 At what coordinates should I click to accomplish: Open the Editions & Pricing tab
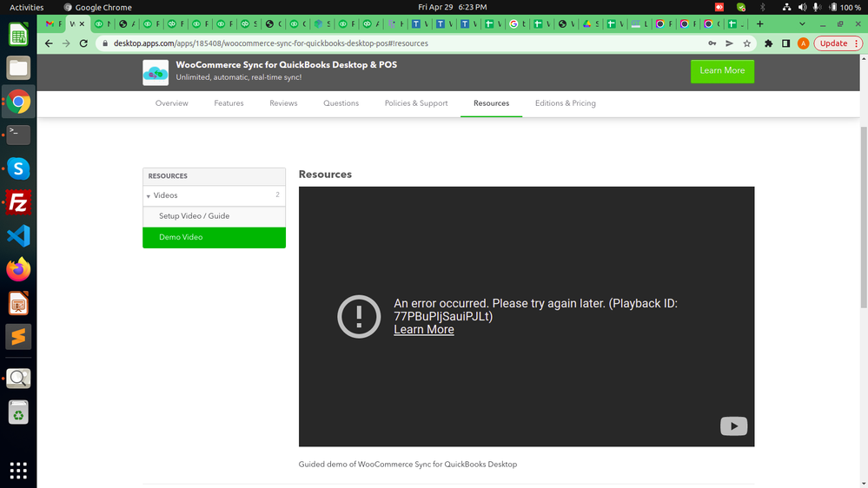click(565, 103)
